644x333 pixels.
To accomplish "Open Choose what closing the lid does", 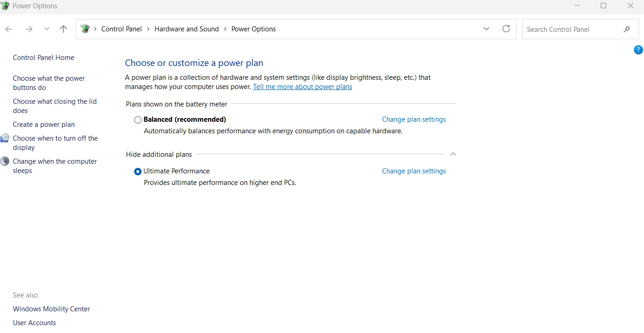I will coord(55,106).
